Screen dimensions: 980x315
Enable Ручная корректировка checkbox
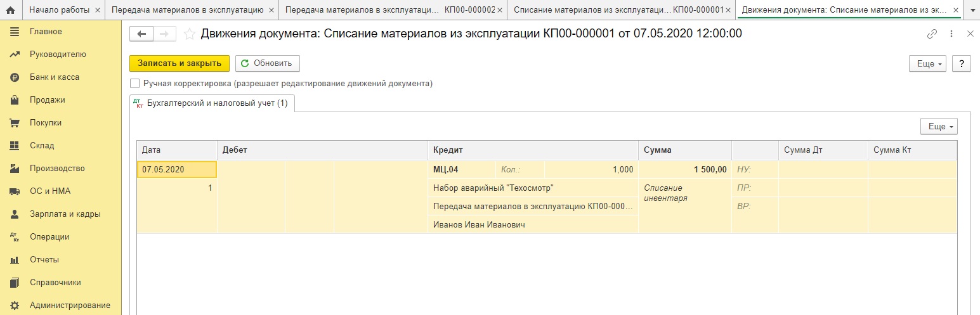(134, 83)
